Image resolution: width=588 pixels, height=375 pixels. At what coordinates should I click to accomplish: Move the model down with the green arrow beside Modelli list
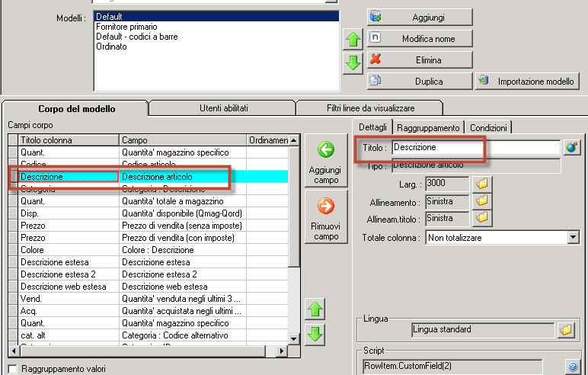pos(353,62)
